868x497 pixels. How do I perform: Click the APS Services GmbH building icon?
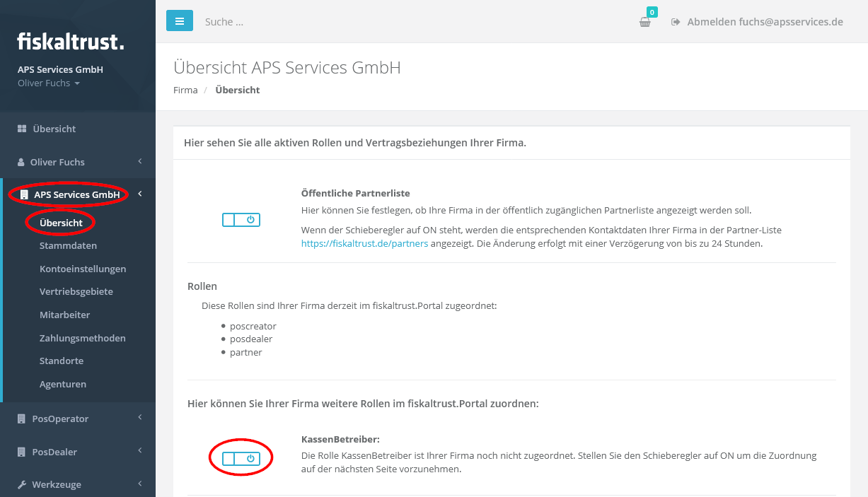pos(24,194)
